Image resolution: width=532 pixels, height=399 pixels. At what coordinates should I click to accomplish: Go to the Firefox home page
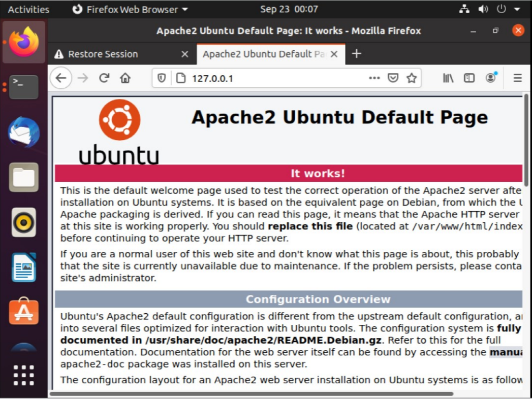tap(125, 78)
